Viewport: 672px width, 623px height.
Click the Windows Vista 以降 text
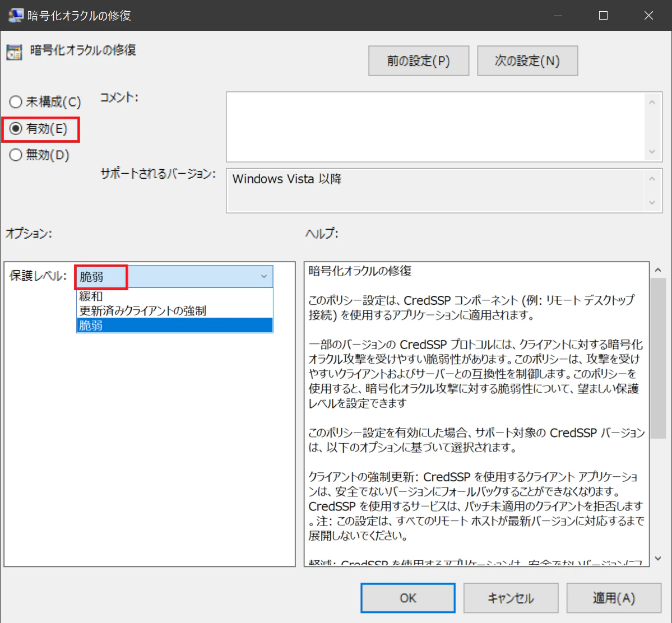coord(287,179)
